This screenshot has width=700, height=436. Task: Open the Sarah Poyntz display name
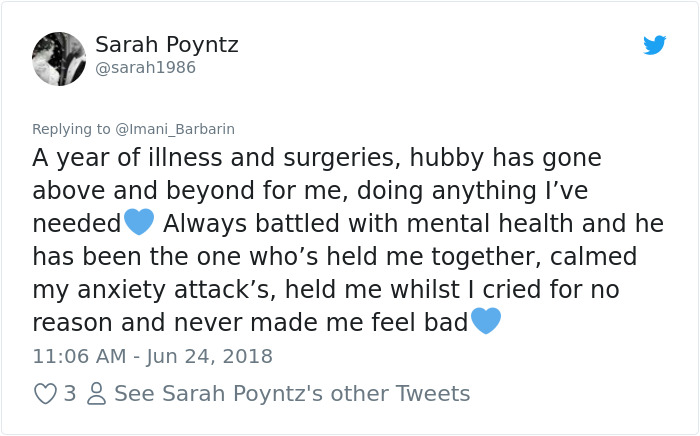[166, 45]
